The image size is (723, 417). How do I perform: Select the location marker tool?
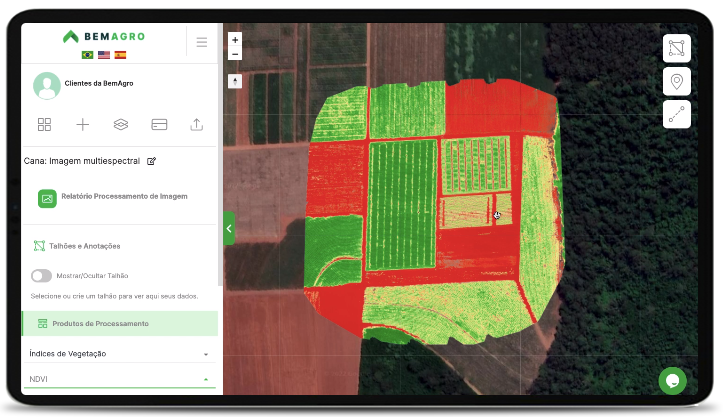(x=676, y=82)
